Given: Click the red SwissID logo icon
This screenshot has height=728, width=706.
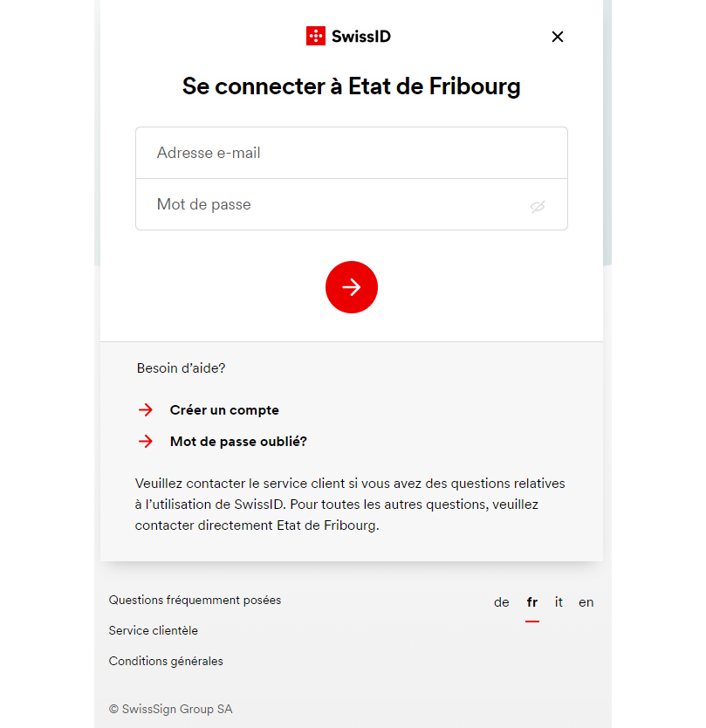Looking at the screenshot, I should 315,36.
